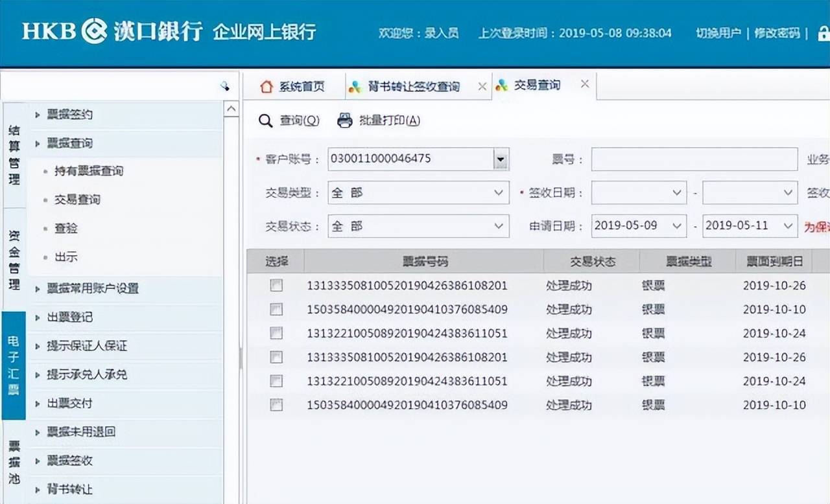
Task: Check fifth row checkbox, second 2019-10-24 entry
Action: (276, 381)
